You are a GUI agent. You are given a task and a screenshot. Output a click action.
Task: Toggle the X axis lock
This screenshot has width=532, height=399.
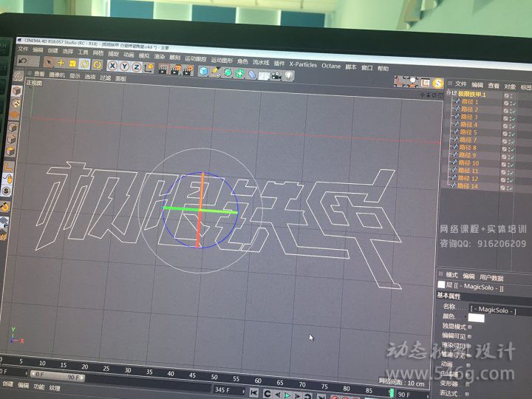[x=112, y=66]
